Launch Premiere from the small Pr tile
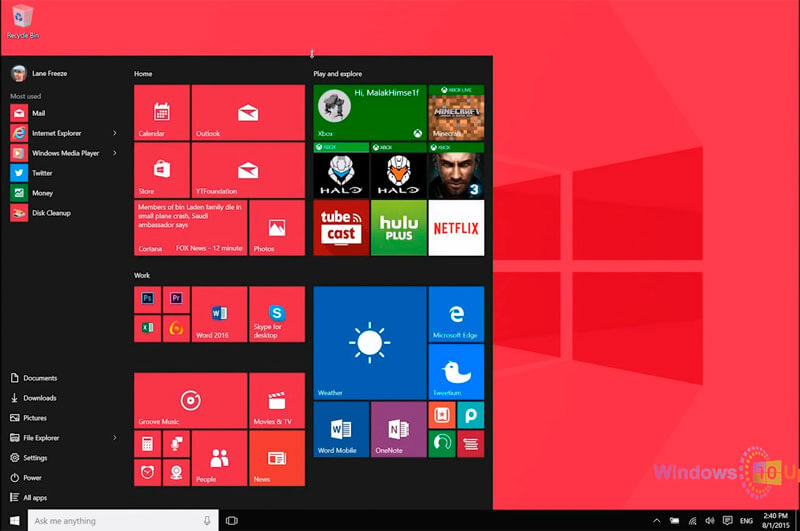Screen dimensions: 800x531 tap(176, 299)
